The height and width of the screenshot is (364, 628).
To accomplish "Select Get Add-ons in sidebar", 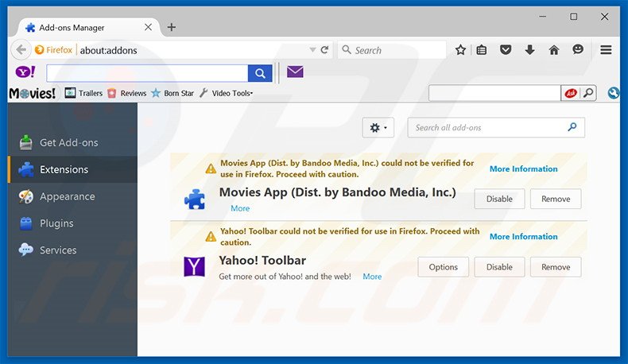I will click(x=72, y=142).
